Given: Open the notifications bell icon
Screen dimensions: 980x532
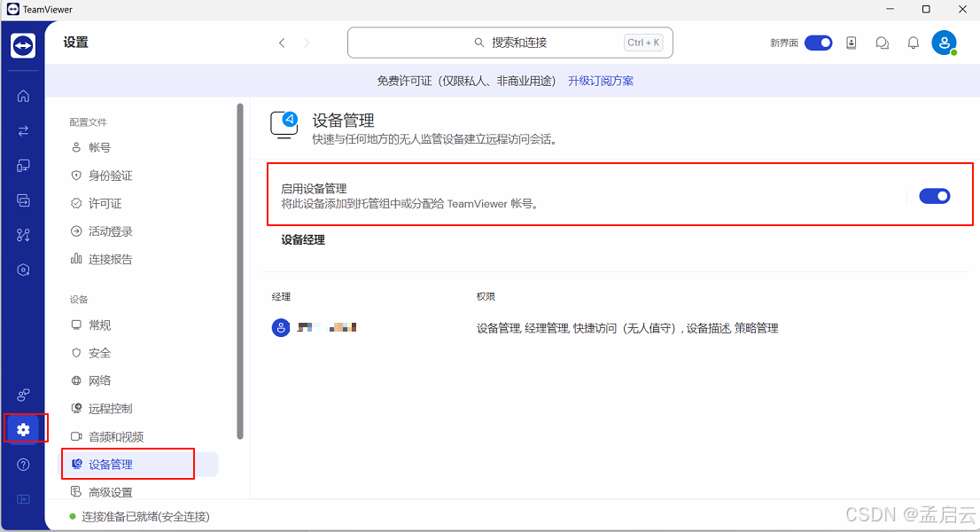Looking at the screenshot, I should click(914, 43).
